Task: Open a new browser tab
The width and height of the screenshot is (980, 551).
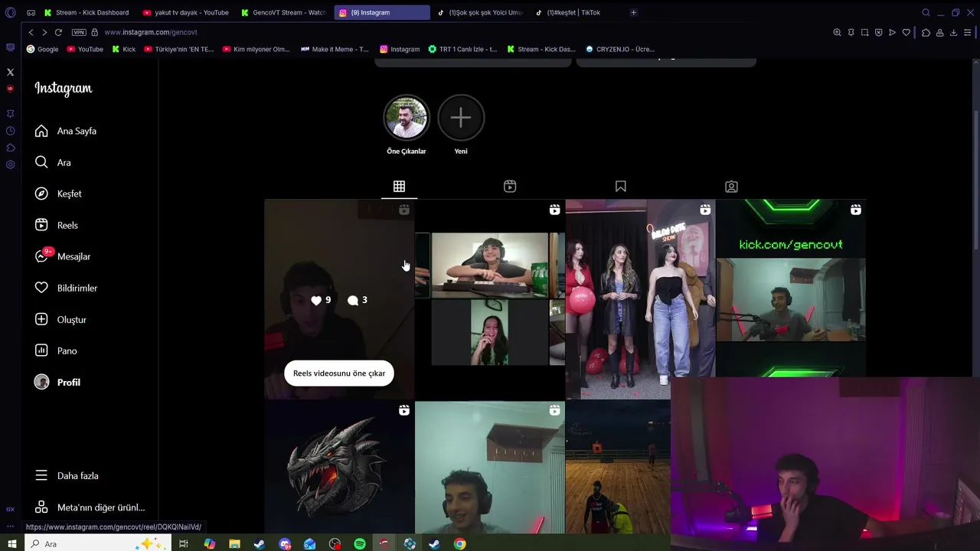Action: (633, 12)
